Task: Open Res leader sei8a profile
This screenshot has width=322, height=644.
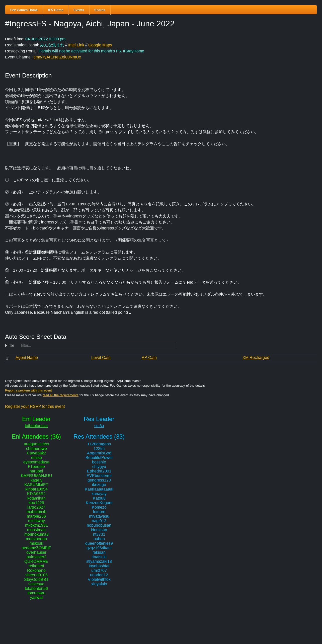Action: [x=99, y=426]
